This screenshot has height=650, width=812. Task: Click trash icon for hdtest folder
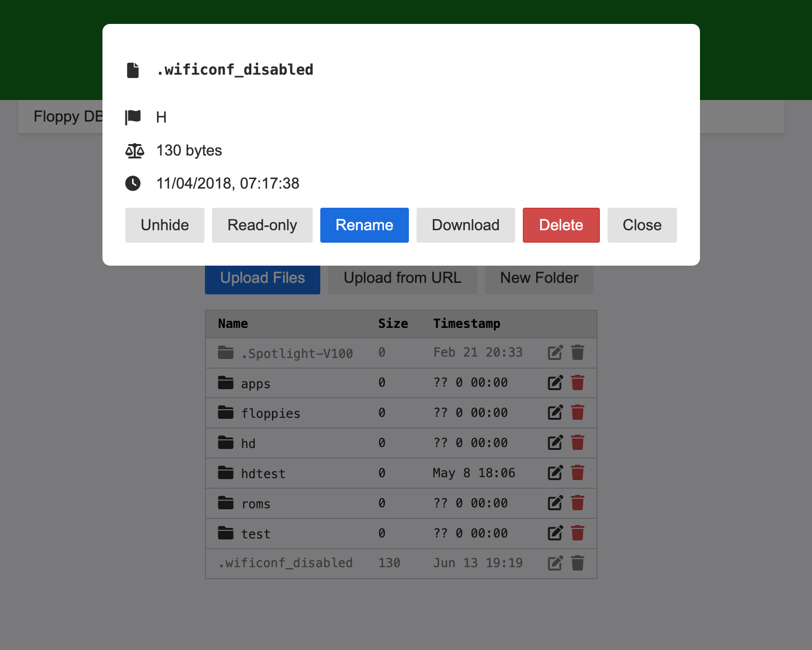(x=578, y=473)
